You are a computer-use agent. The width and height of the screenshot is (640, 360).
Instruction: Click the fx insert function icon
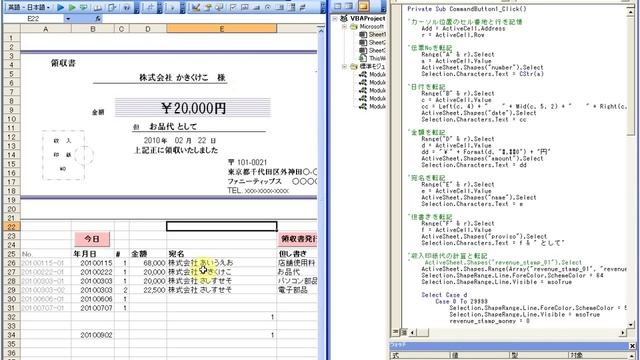(x=98, y=19)
